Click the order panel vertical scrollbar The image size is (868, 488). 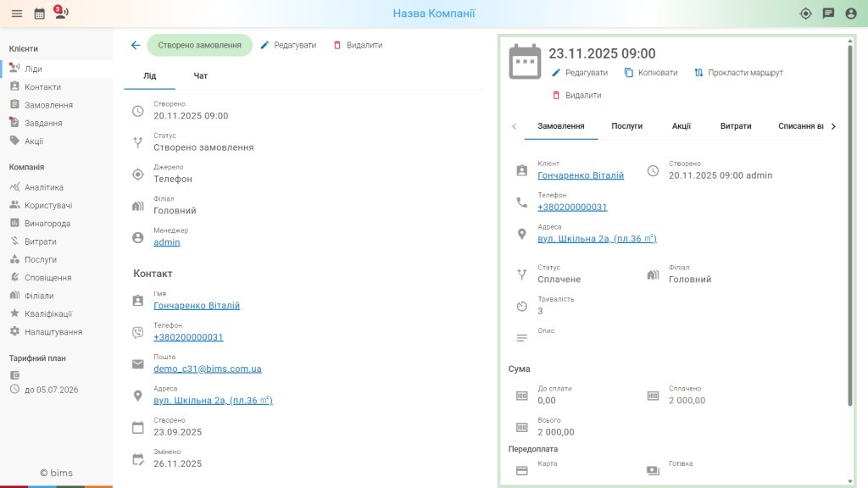[850, 227]
